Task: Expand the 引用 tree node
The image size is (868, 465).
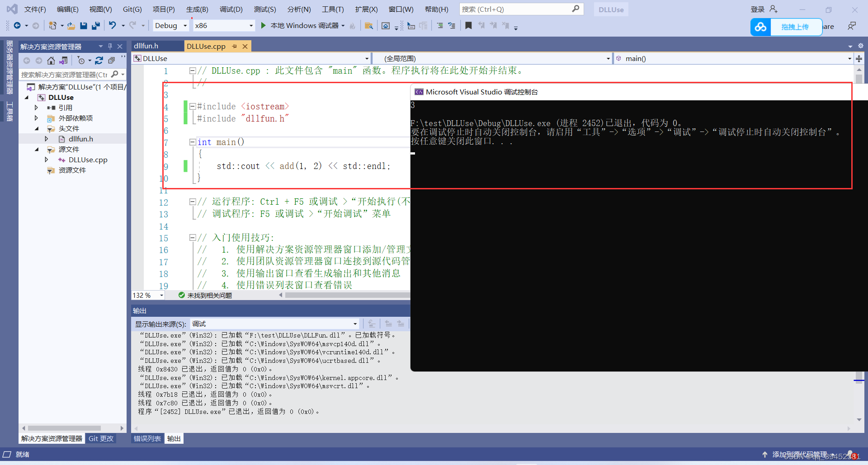Action: coord(37,108)
